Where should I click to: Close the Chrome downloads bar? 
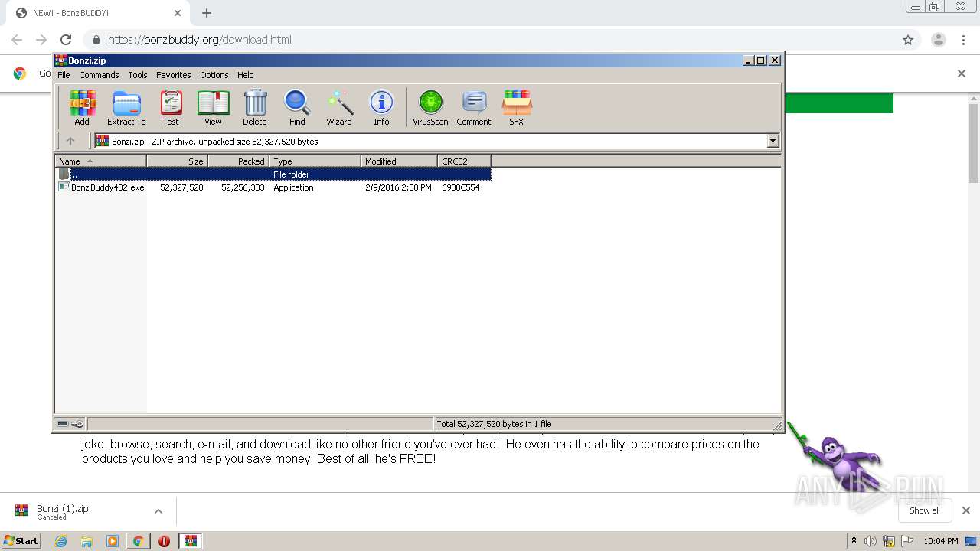coord(966,510)
